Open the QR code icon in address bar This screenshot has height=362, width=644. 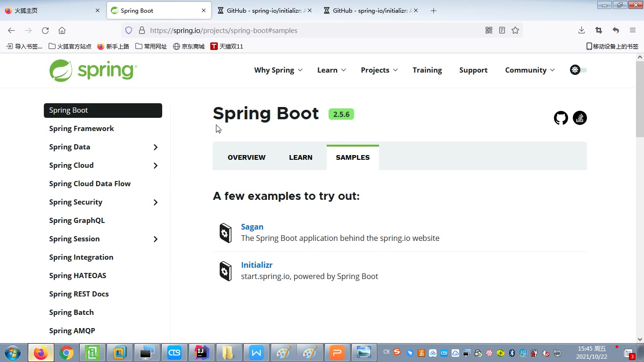point(489,31)
